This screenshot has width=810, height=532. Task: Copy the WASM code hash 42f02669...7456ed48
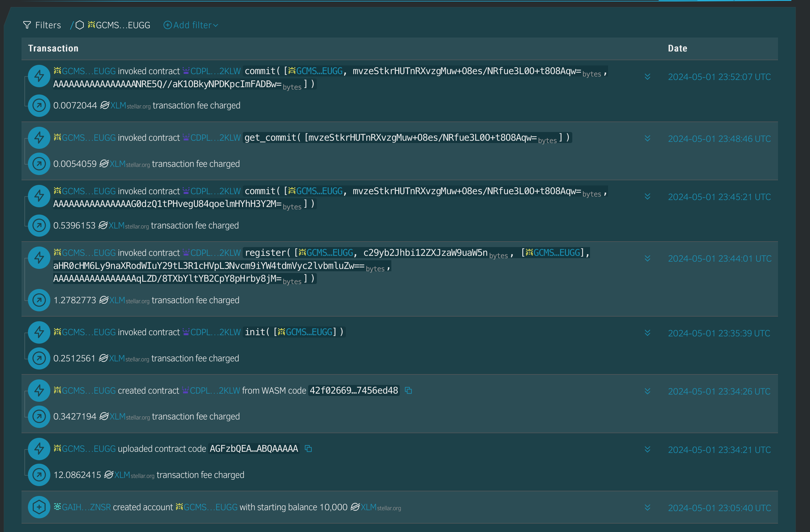[x=408, y=390]
